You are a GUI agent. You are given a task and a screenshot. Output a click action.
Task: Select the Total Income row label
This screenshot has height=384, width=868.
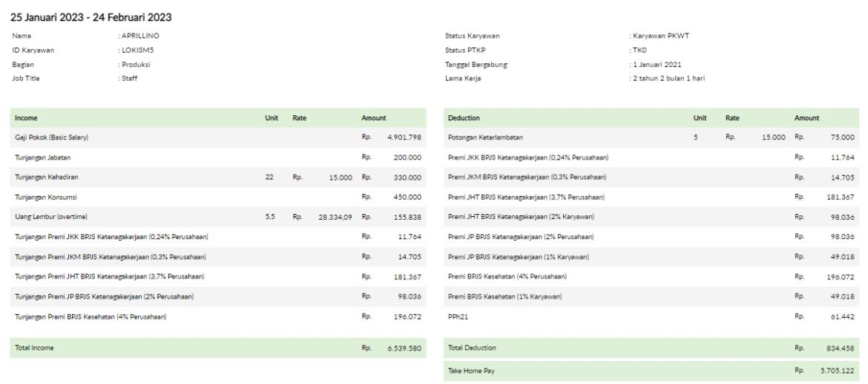[x=34, y=348]
